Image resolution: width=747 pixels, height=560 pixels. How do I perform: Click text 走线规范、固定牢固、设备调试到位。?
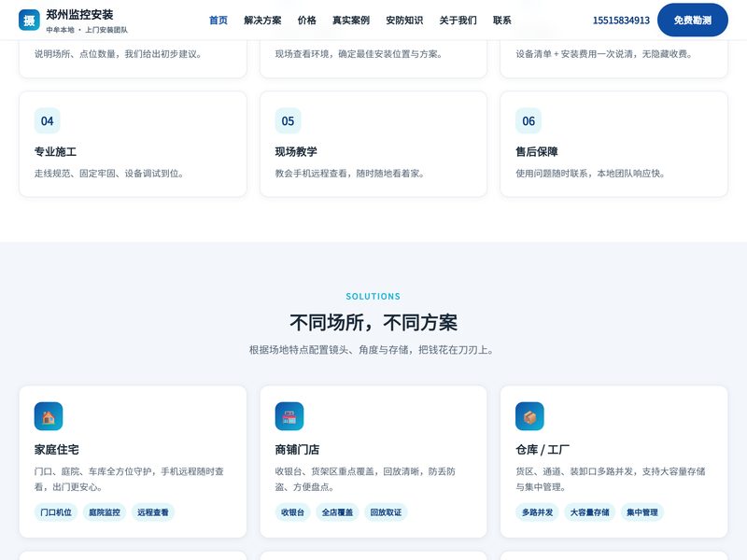coord(109,174)
